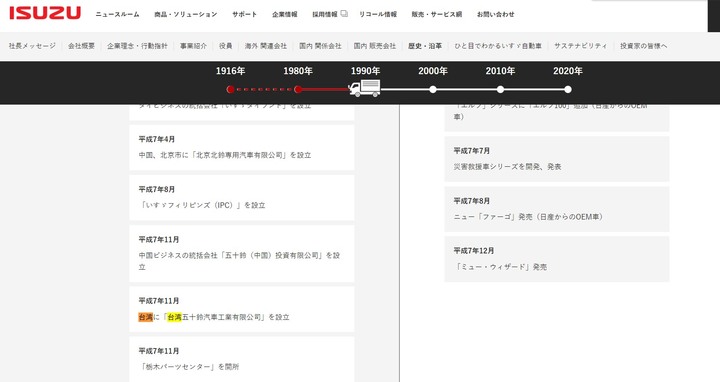Open 販売・サービス網 menu item
This screenshot has width=720, height=382.
(x=437, y=14)
